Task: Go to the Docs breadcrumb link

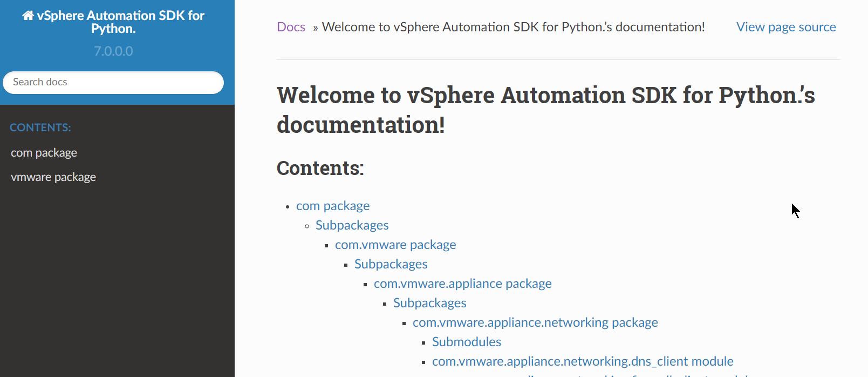Action: [291, 27]
